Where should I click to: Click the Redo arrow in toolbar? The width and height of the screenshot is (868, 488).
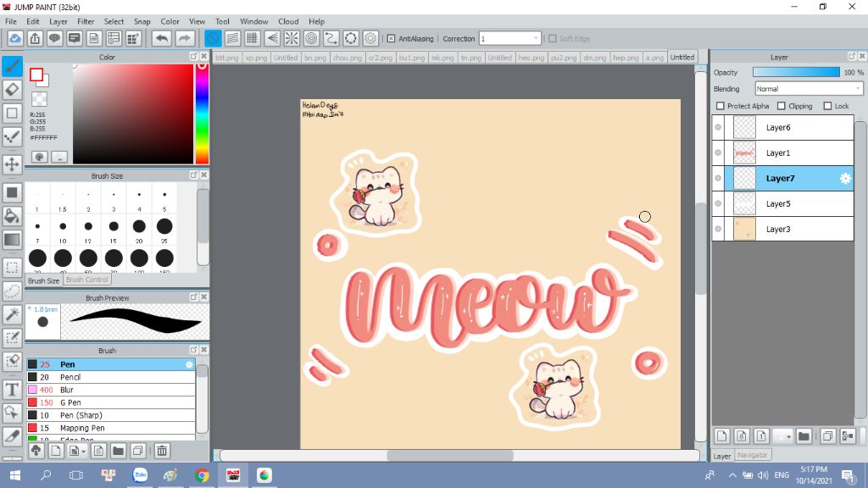(185, 39)
